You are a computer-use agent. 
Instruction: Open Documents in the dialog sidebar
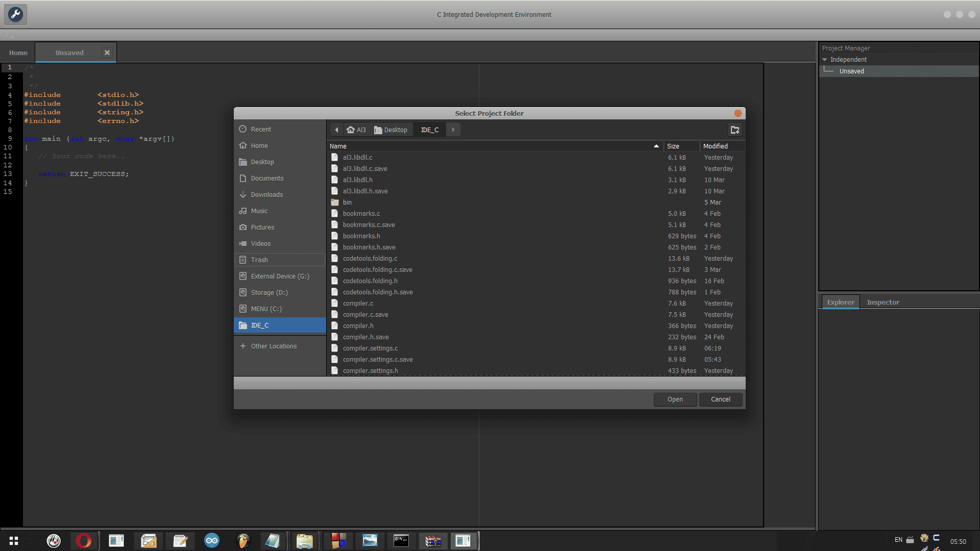pos(280,178)
